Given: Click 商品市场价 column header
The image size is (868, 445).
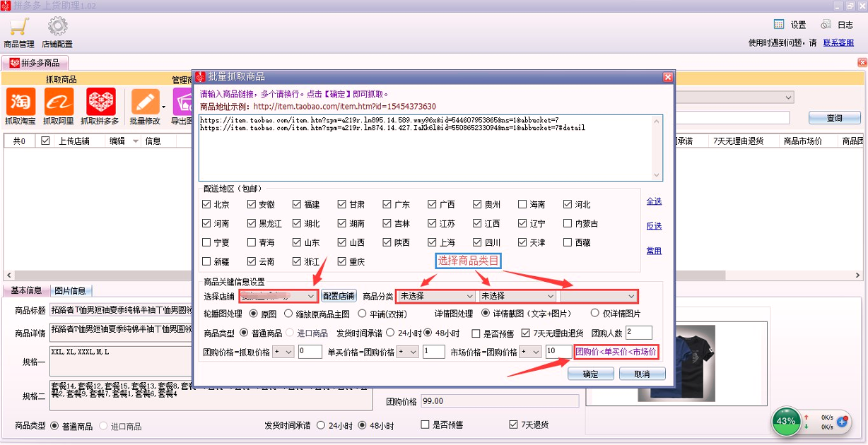Looking at the screenshot, I should point(803,141).
